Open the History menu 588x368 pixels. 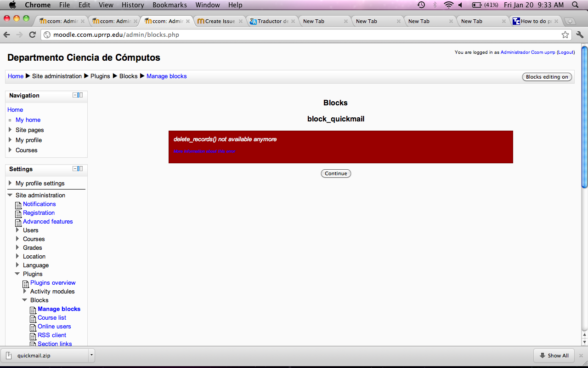[x=133, y=5]
